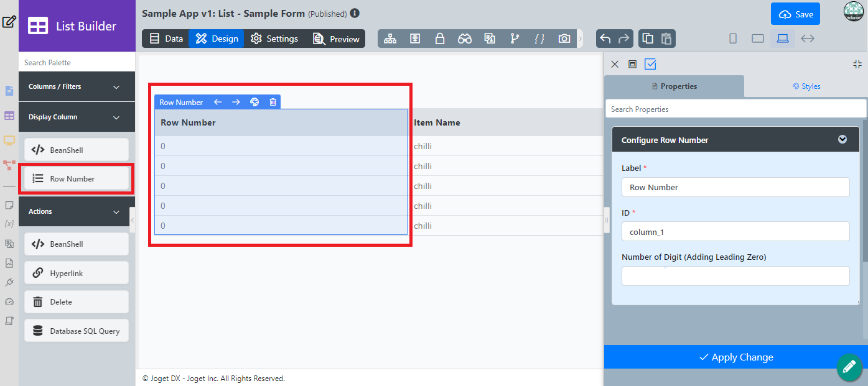Screen dimensions: 868x386
Task: Switch to the Styles tab
Action: tap(806, 86)
